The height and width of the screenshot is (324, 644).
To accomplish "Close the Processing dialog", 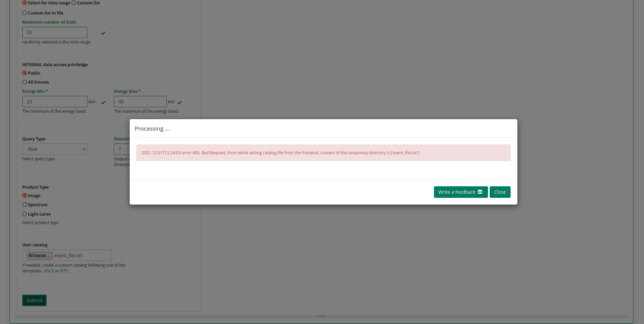I will [x=500, y=192].
